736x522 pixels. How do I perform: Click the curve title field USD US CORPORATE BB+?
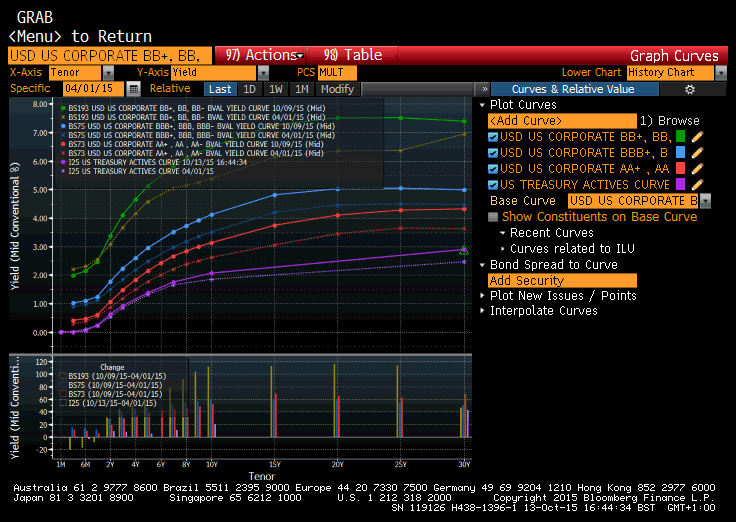point(110,56)
